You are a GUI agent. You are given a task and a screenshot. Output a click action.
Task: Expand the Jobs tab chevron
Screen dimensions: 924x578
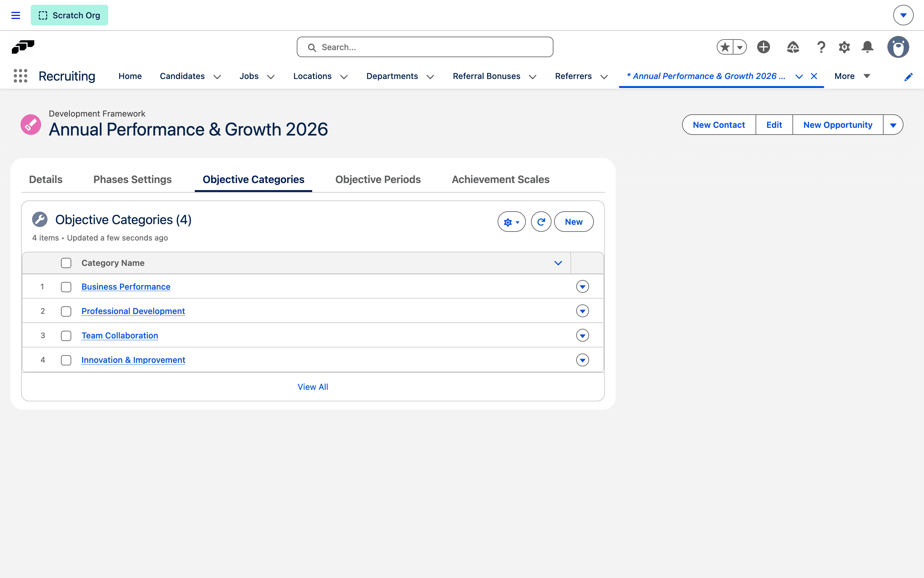coord(271,77)
